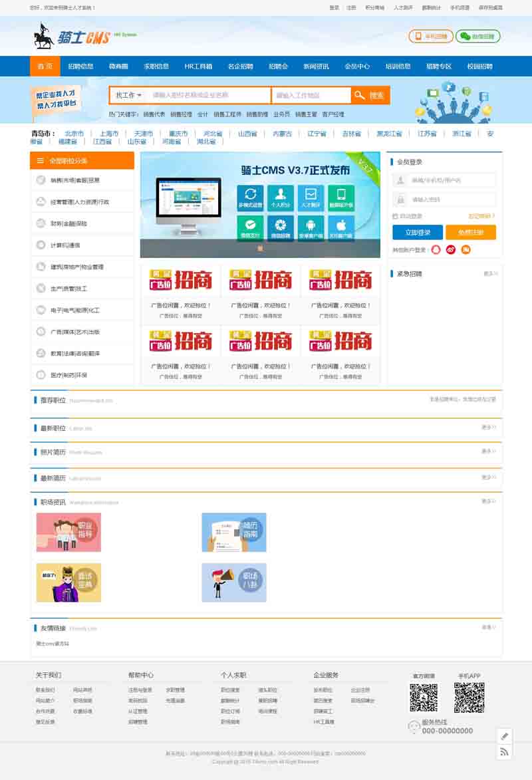The image size is (532, 780).
Task: Click the orange 免费注册 button
Action: tap(471, 233)
